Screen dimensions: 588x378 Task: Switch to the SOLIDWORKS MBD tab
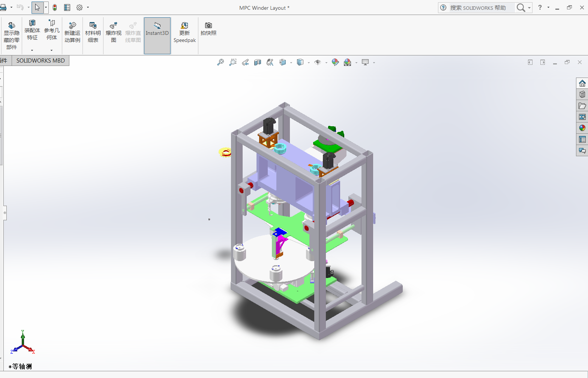click(40, 61)
